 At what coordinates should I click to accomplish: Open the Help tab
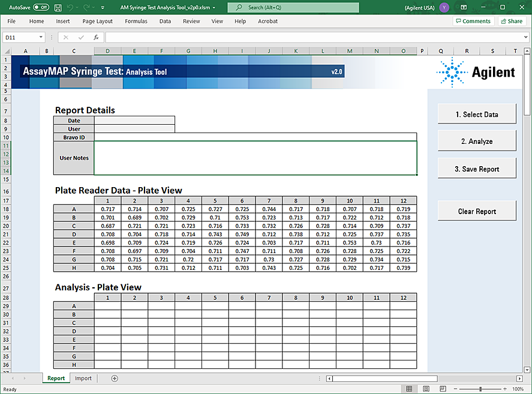pyautogui.click(x=241, y=21)
